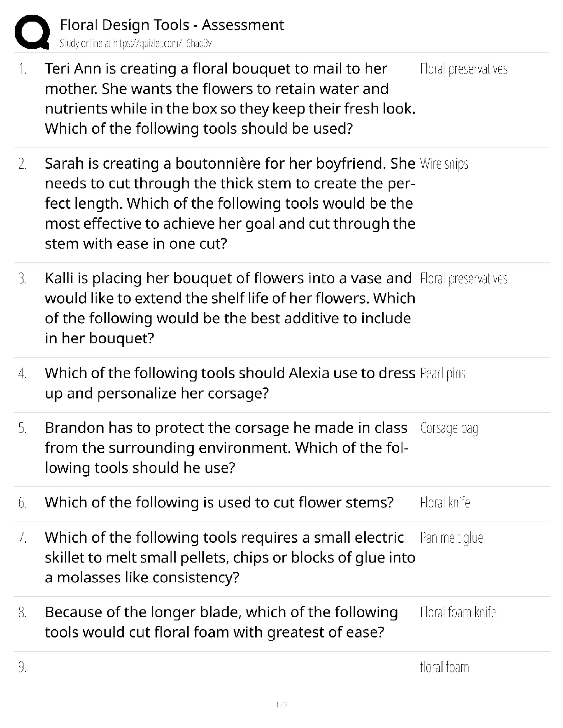Click the '1 / 2' page indicator

pyautogui.click(x=281, y=705)
